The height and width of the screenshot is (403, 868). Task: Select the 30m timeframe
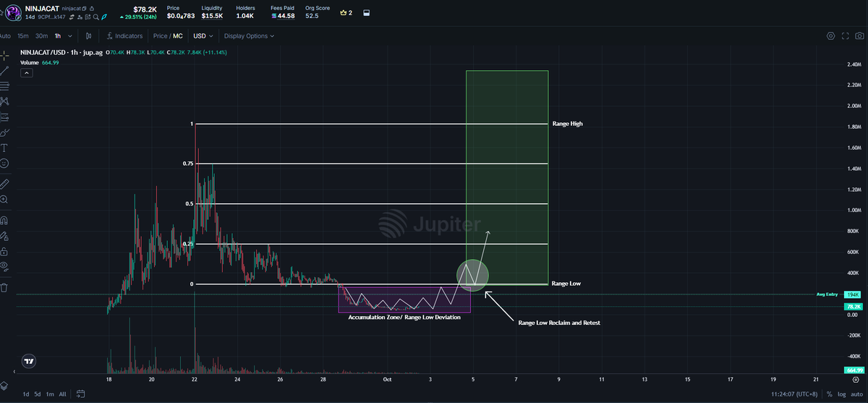point(41,35)
